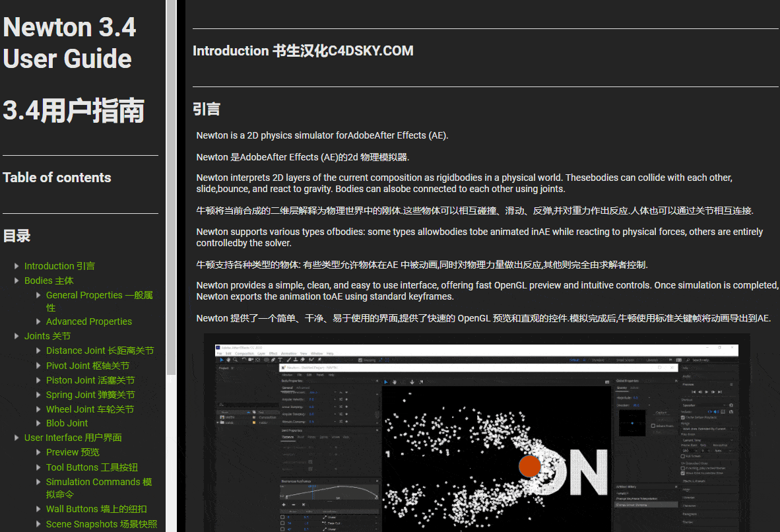
Task: Click the '目录' sidebar heading
Action: (16, 236)
